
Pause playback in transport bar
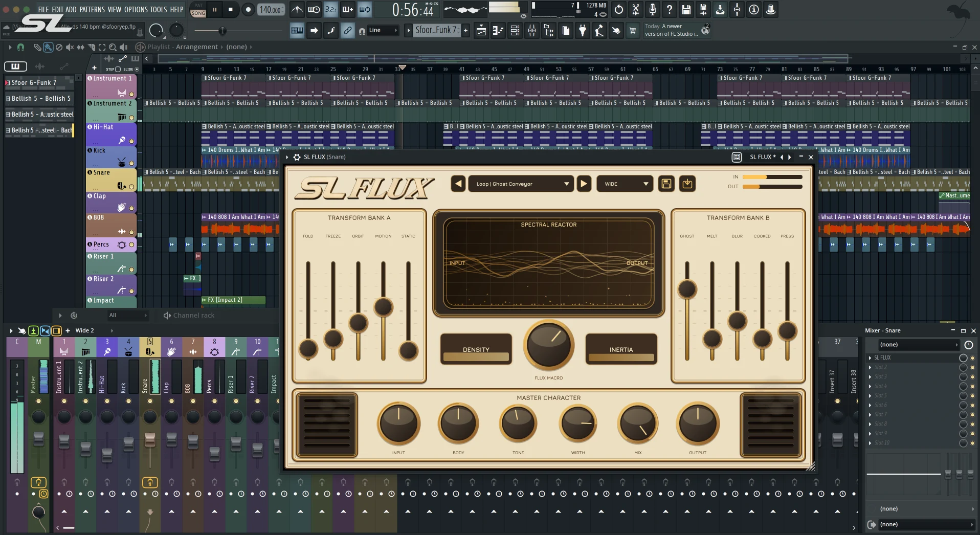[214, 9]
